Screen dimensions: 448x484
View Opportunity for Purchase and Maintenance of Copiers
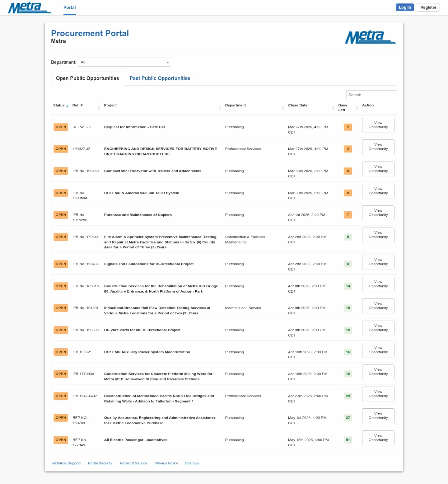378,213
